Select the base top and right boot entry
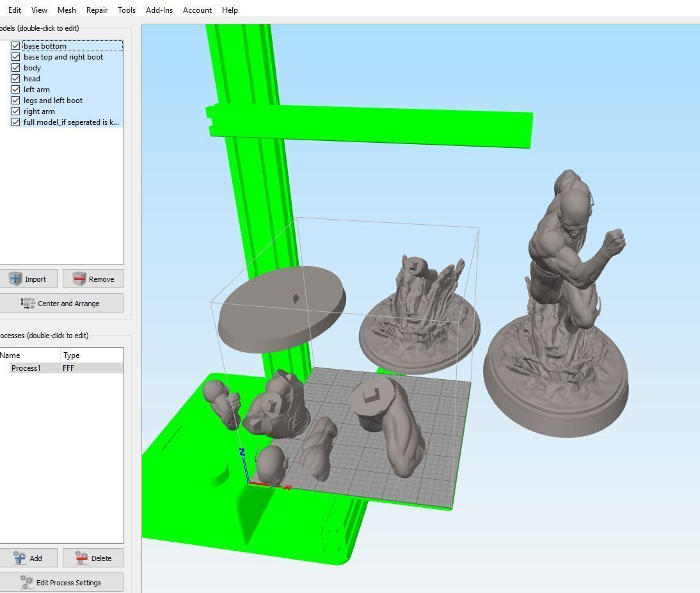Viewport: 700px width, 593px height. pos(63,57)
